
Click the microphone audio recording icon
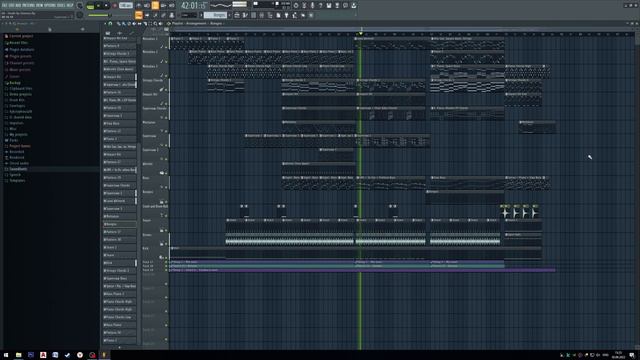(312, 5)
